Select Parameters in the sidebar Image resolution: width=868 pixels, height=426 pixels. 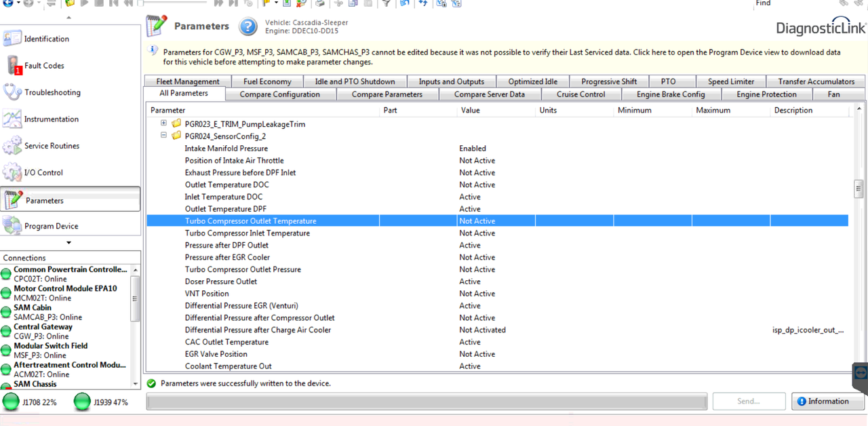(71, 200)
